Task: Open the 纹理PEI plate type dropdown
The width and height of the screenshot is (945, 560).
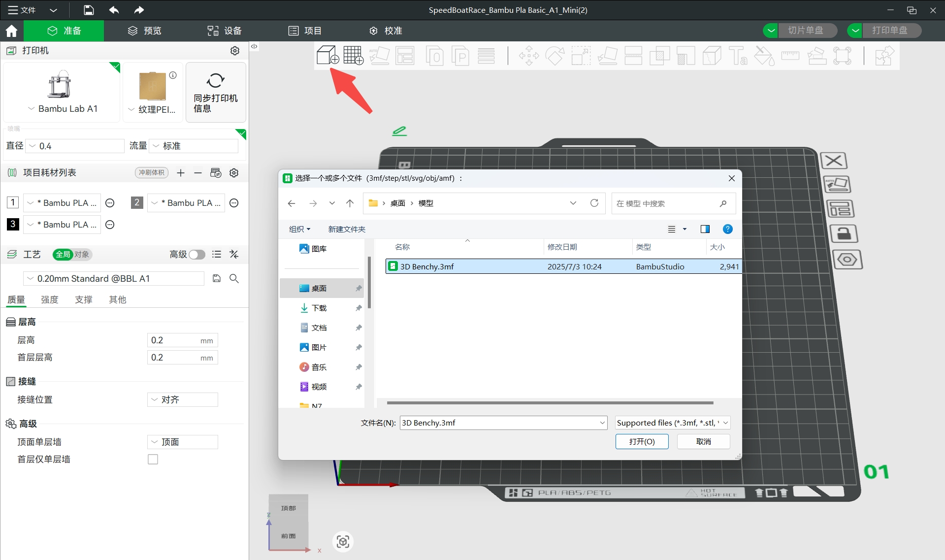Action: [x=151, y=109]
